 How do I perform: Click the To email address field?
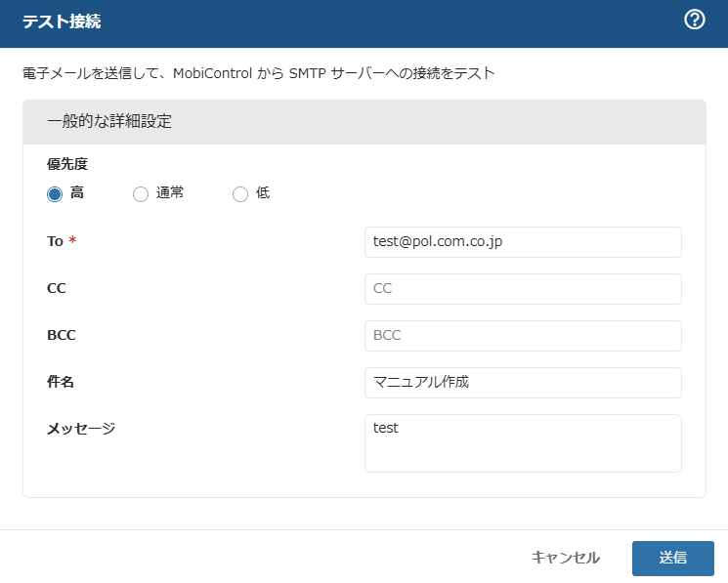(x=523, y=242)
